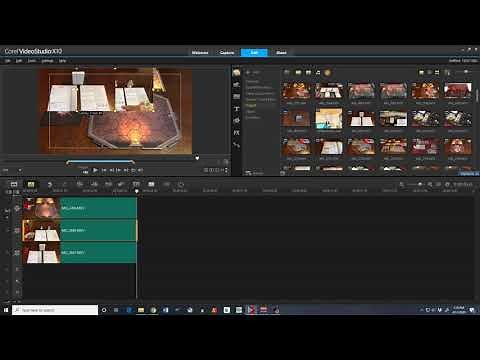Screen dimensions: 480x360
Task: Click the Import Media Files folder icon
Action: [287, 72]
